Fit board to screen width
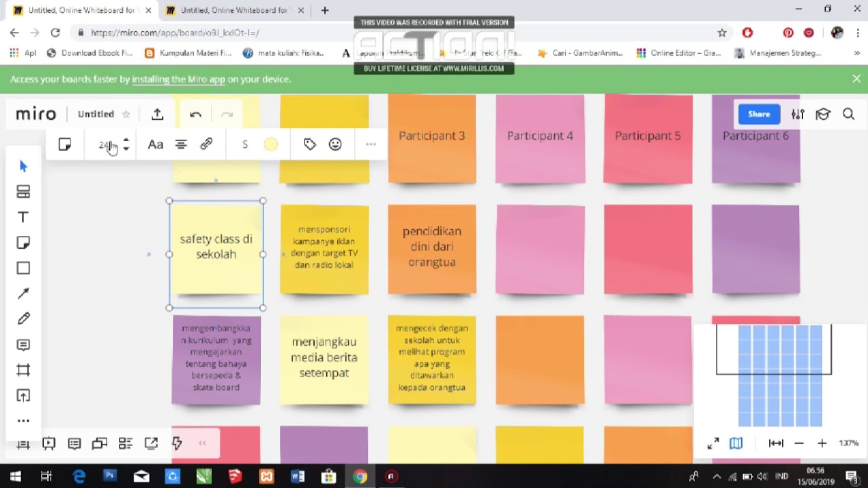This screenshot has height=488, width=868. click(776, 443)
